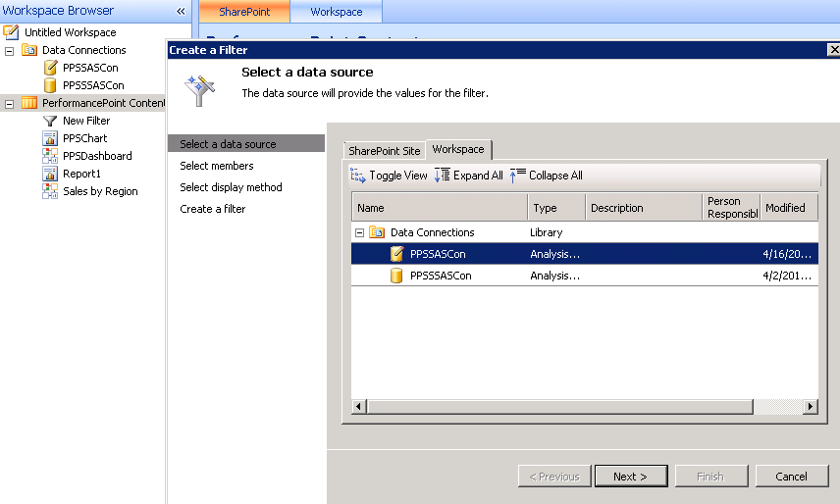Click the Previous button
Screen dimensions: 840x504
coord(554,477)
